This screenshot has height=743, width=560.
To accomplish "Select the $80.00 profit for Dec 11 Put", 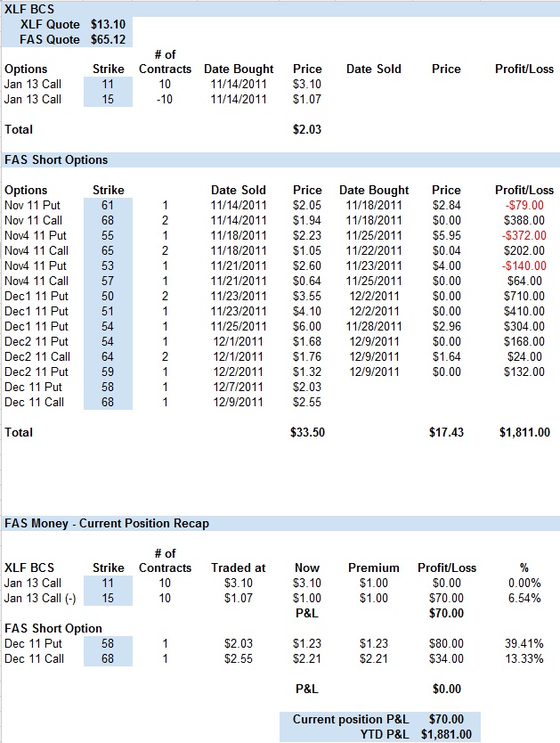I will point(446,643).
